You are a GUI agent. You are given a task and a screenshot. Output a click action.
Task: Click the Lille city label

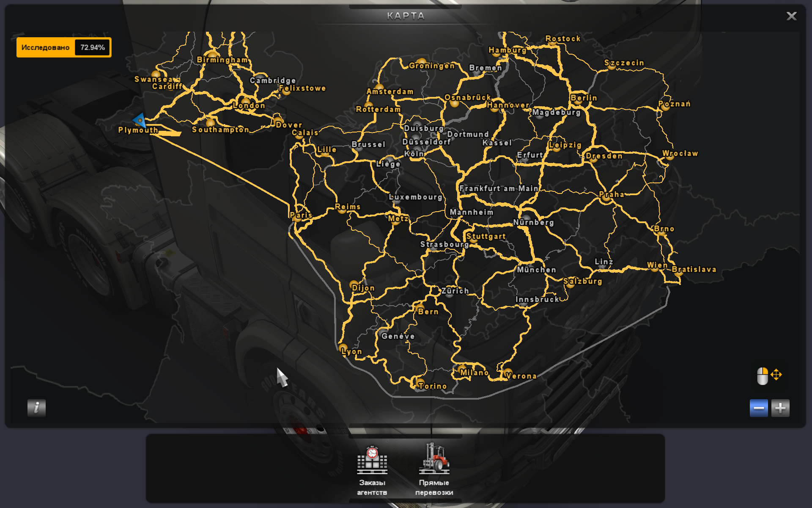(327, 149)
